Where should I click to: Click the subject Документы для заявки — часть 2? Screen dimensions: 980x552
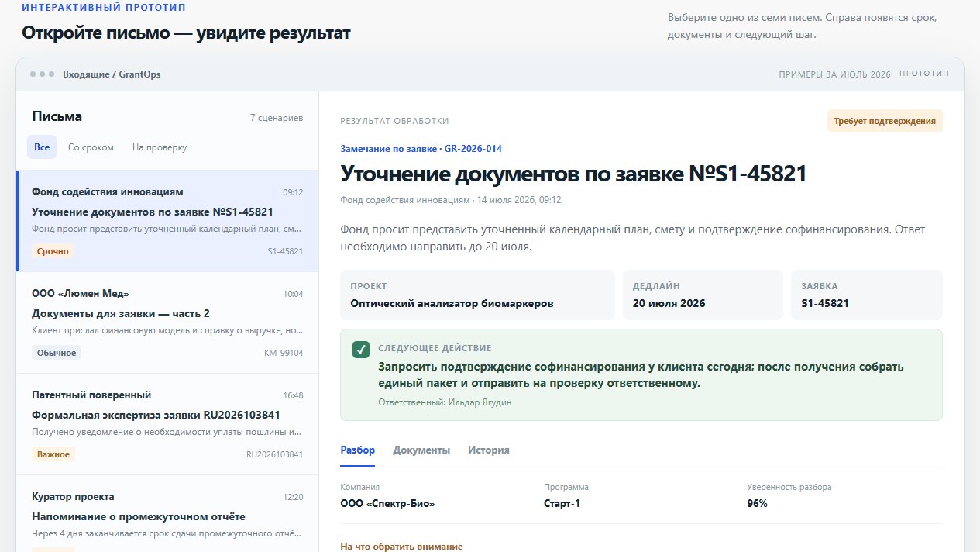pos(121,313)
